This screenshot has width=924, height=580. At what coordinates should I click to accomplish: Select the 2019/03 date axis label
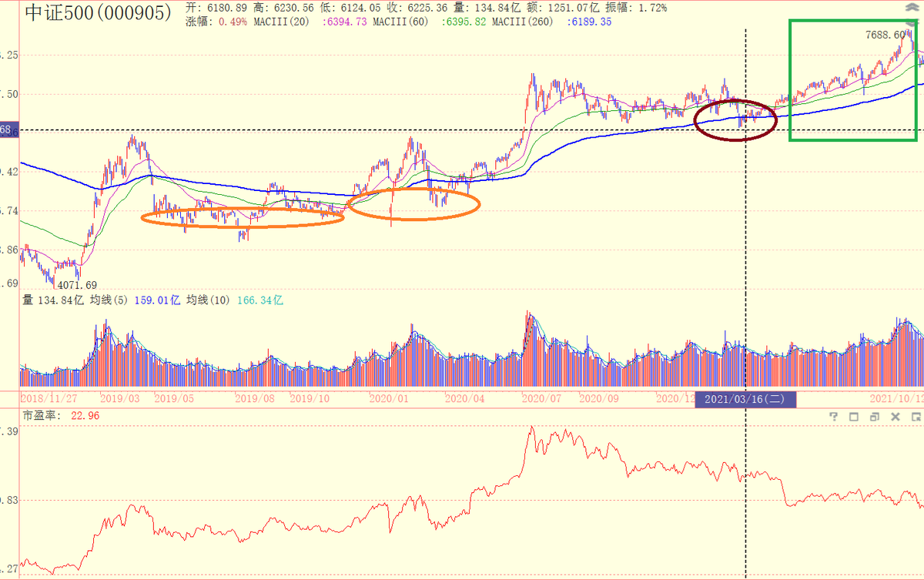pos(121,398)
